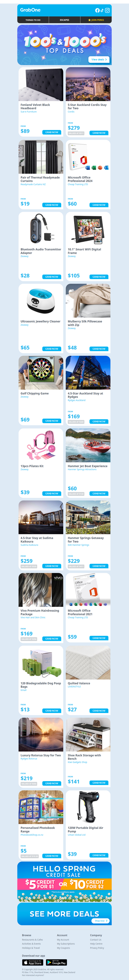129x980 pixels.
Task: Open the GrabOne TikTok icon
Action: pyautogui.click(x=102, y=10)
